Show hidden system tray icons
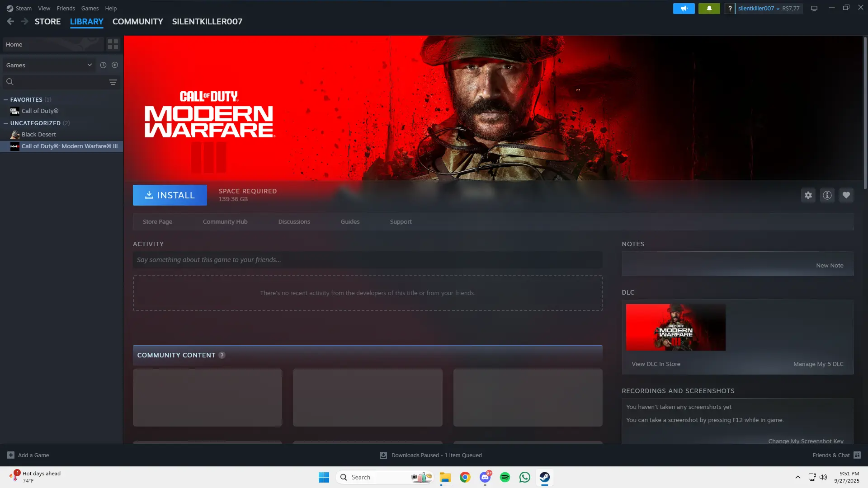 [798, 477]
